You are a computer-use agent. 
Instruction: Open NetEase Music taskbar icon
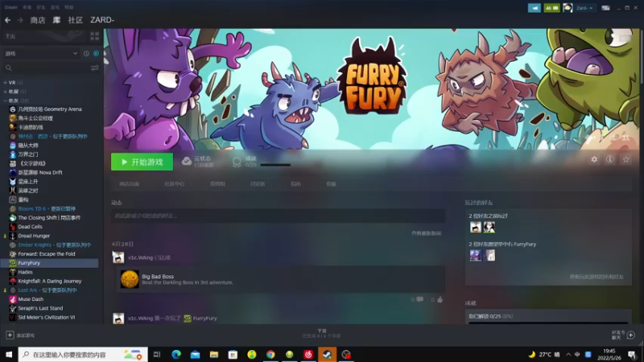point(308,354)
